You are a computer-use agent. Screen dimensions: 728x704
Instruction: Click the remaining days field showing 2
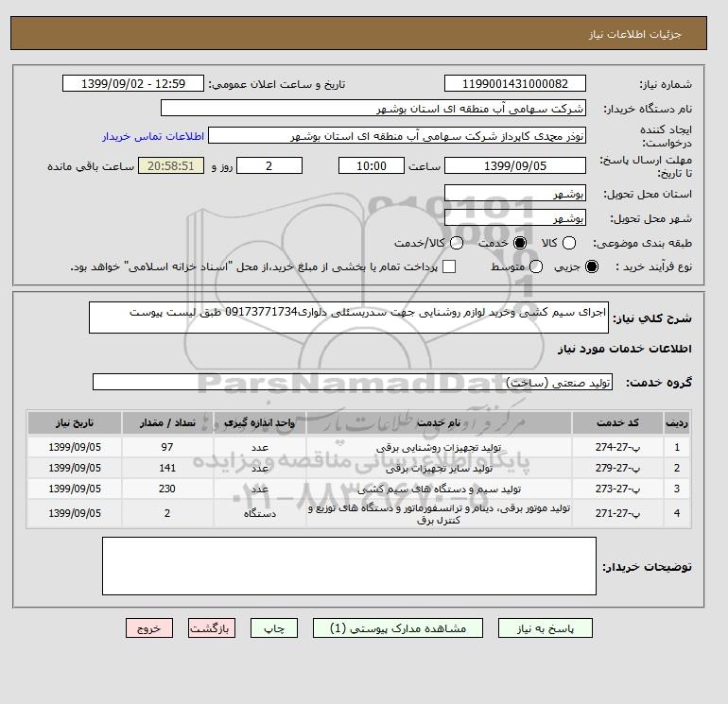pos(269,165)
